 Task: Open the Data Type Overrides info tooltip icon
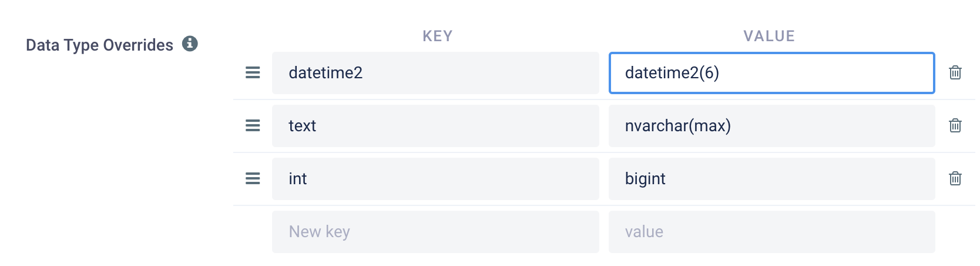(190, 44)
